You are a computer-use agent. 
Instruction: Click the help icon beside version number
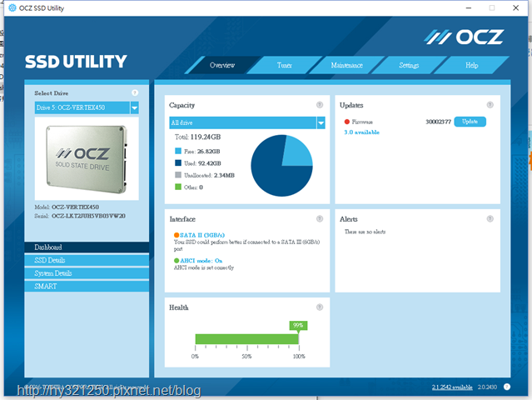(x=507, y=387)
